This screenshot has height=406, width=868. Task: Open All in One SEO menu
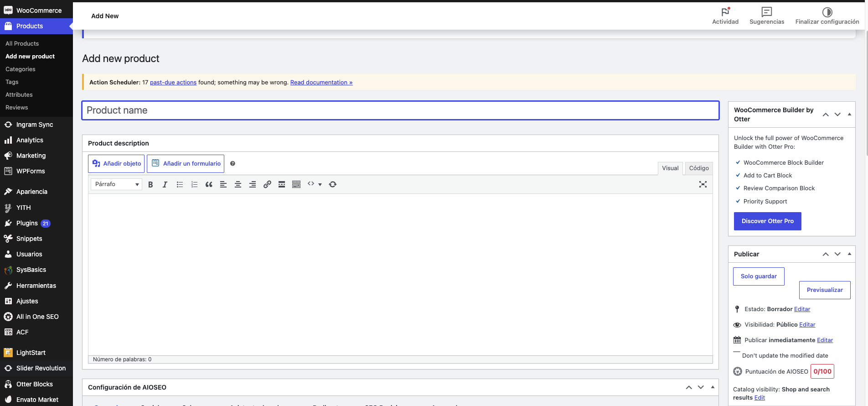coord(36,317)
